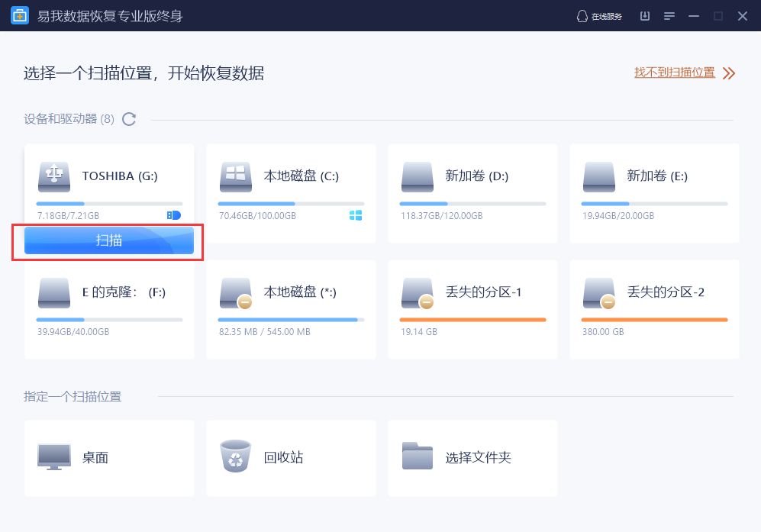The height and width of the screenshot is (532, 761).
Task: Click the EaseUS app logo top-left
Action: pyautogui.click(x=18, y=15)
